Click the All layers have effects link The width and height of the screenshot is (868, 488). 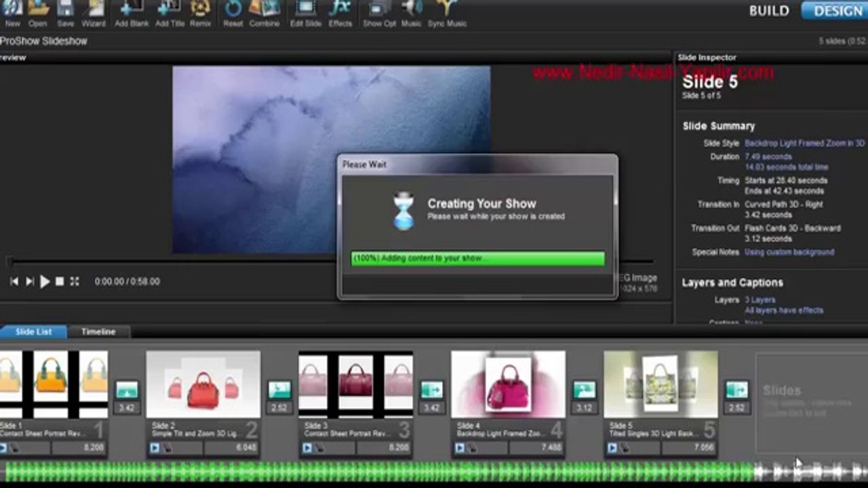coord(784,310)
